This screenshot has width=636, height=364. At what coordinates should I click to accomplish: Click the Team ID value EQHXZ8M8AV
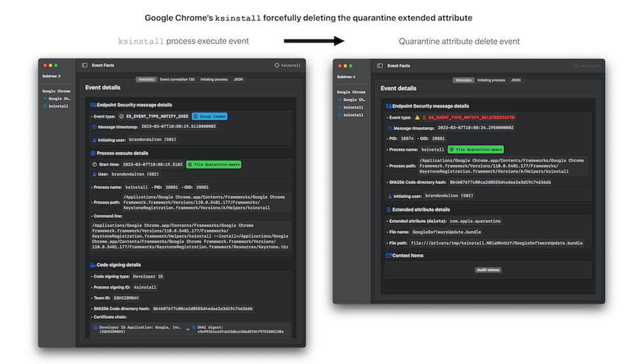126,298
